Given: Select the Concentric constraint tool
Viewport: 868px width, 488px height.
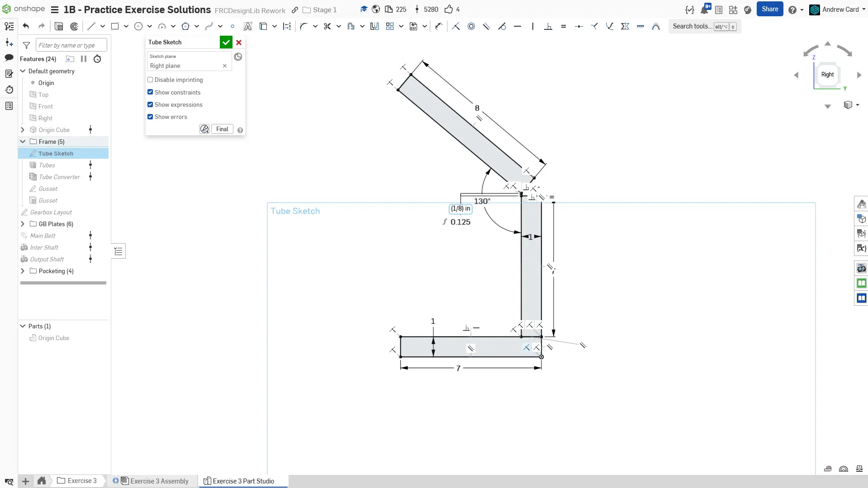Looking at the screenshot, I should (471, 26).
